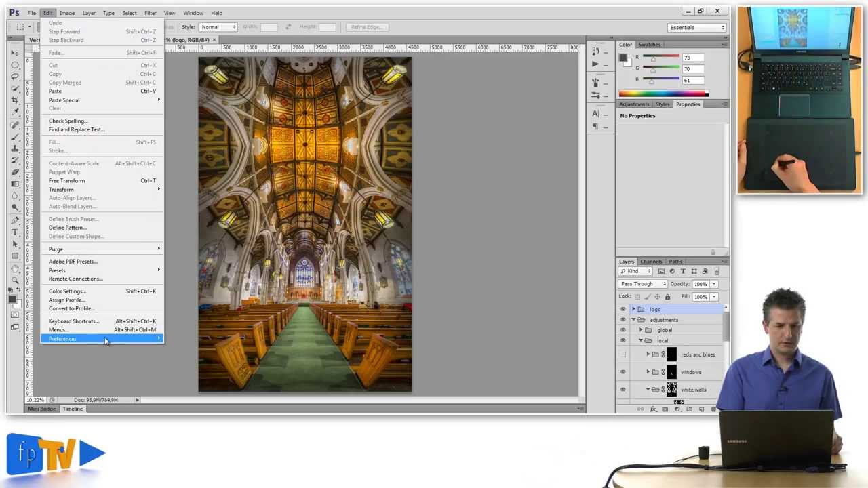Choose Color Settings from Edit menu
The height and width of the screenshot is (488, 868).
(x=102, y=291)
